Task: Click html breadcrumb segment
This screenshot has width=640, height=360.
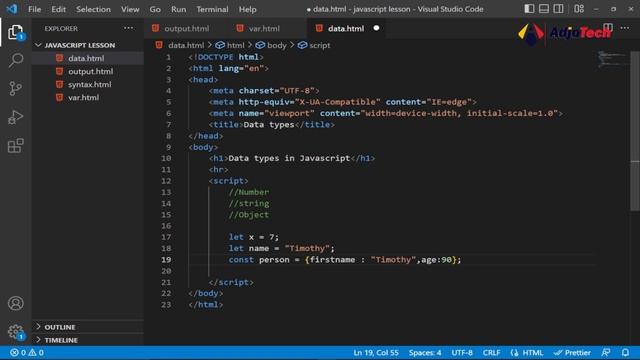Action: coord(235,45)
